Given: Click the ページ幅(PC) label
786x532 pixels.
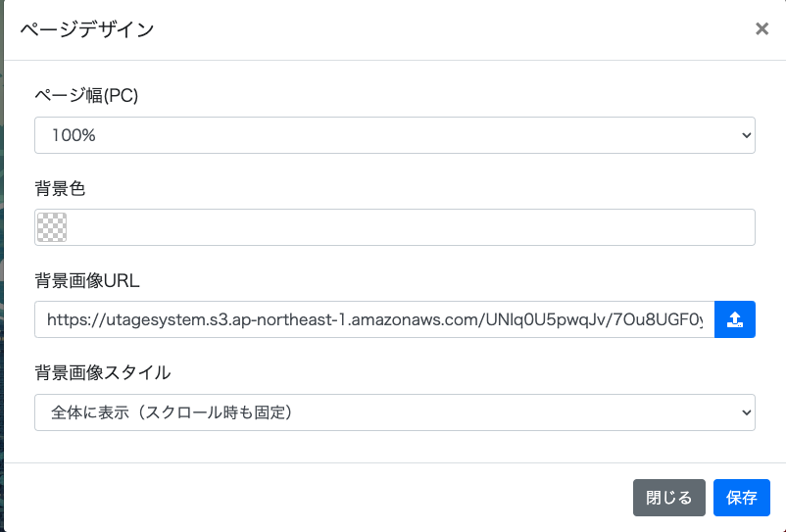Looking at the screenshot, I should [86, 95].
